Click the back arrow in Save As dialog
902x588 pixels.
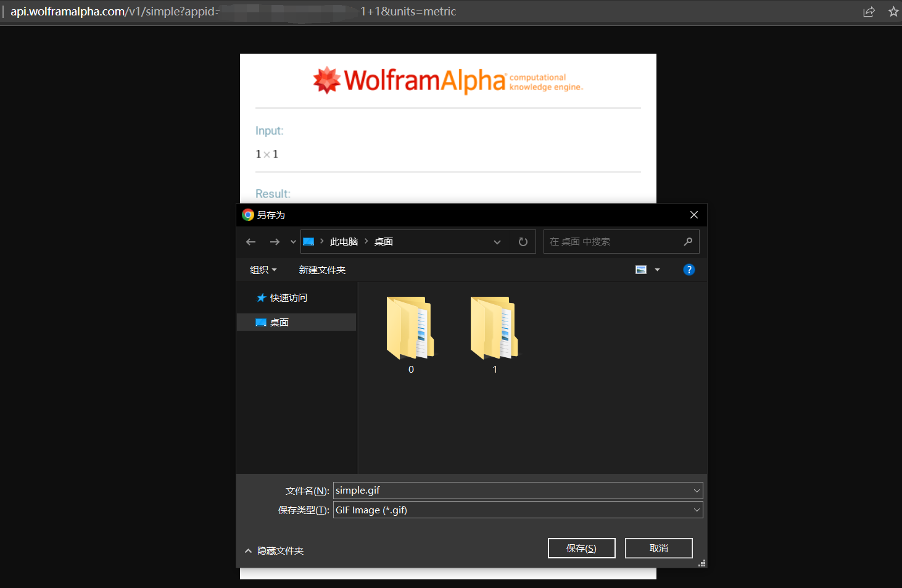point(250,241)
